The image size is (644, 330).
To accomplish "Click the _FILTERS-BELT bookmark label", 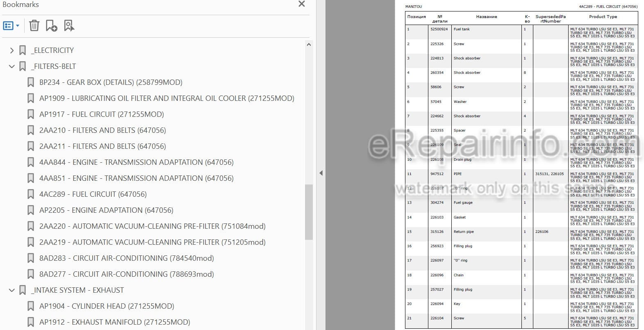I will tap(54, 66).
